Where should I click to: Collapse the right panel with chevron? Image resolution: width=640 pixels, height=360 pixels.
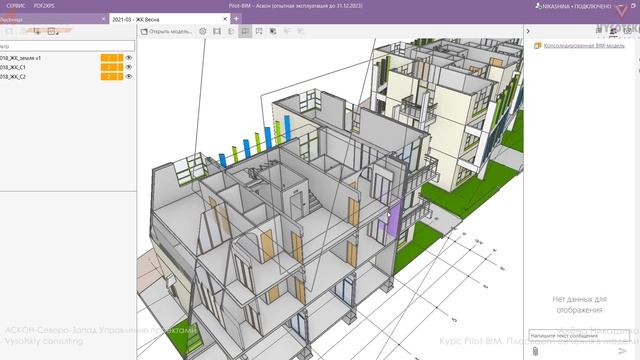pyautogui.click(x=528, y=31)
